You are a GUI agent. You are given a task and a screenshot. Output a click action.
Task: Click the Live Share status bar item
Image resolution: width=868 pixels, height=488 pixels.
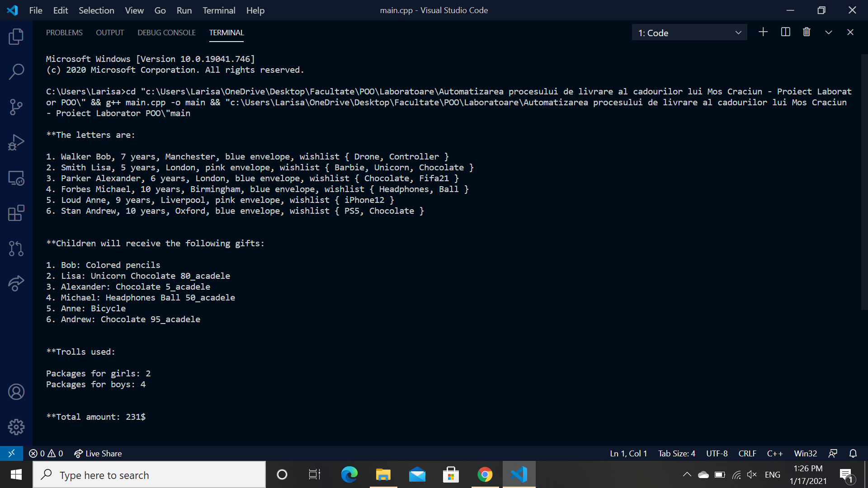click(x=98, y=453)
